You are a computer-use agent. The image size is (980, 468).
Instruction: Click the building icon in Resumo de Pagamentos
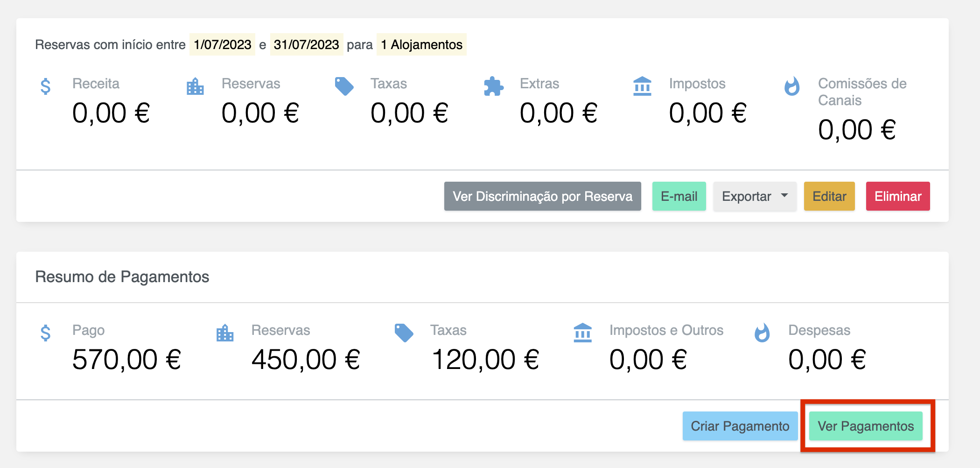[225, 333]
